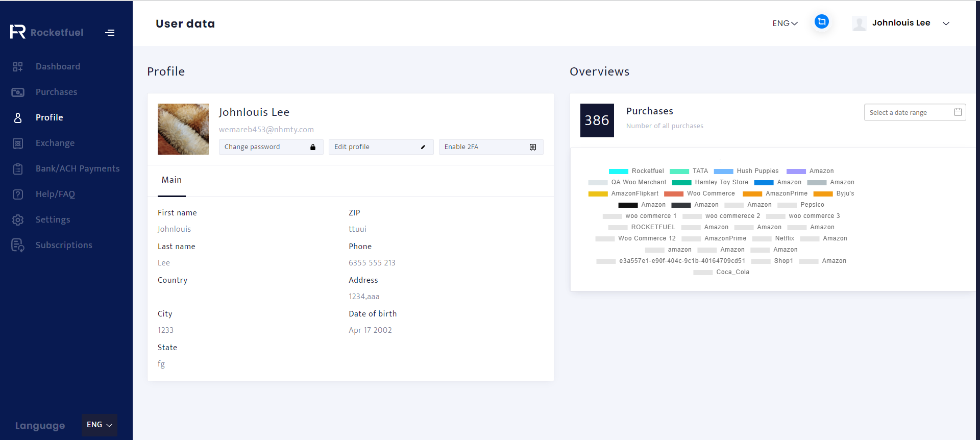Image resolution: width=980 pixels, height=440 pixels.
Task: Click the Bank/ACH Payments clipboard icon
Action: [18, 169]
